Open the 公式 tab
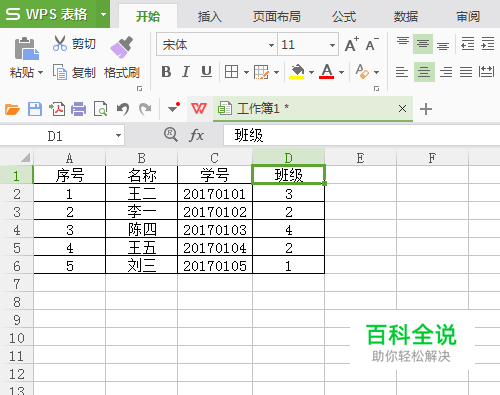500x395 pixels. pos(344,16)
